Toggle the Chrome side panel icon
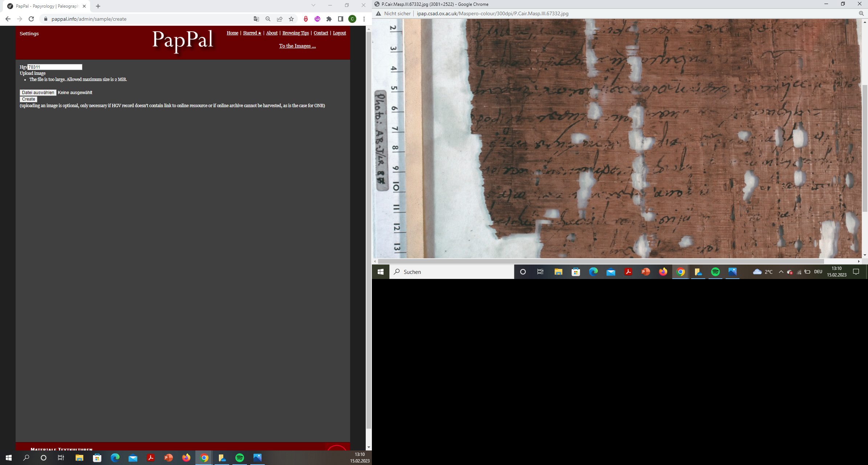Viewport: 868px width, 465px height. (x=341, y=19)
